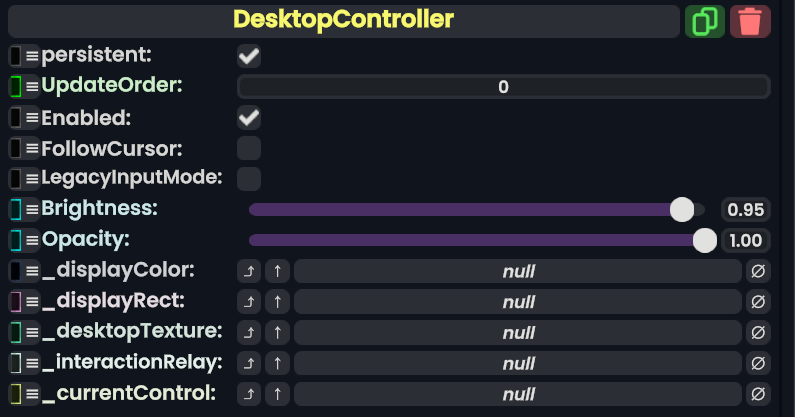Click the green duplicate component icon
This screenshot has width=795, height=417.
pyautogui.click(x=705, y=21)
